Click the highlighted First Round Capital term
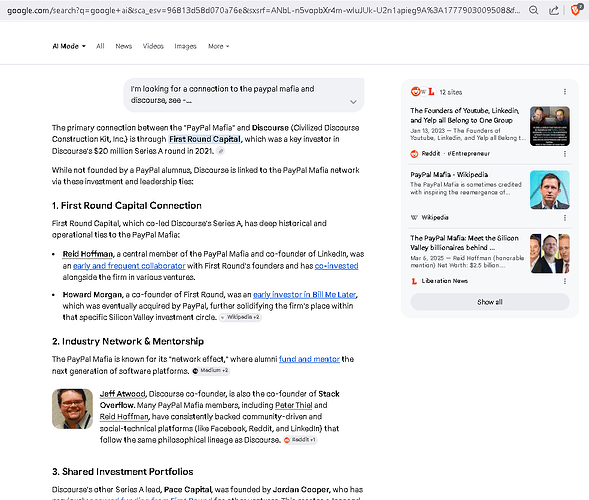 205,139
